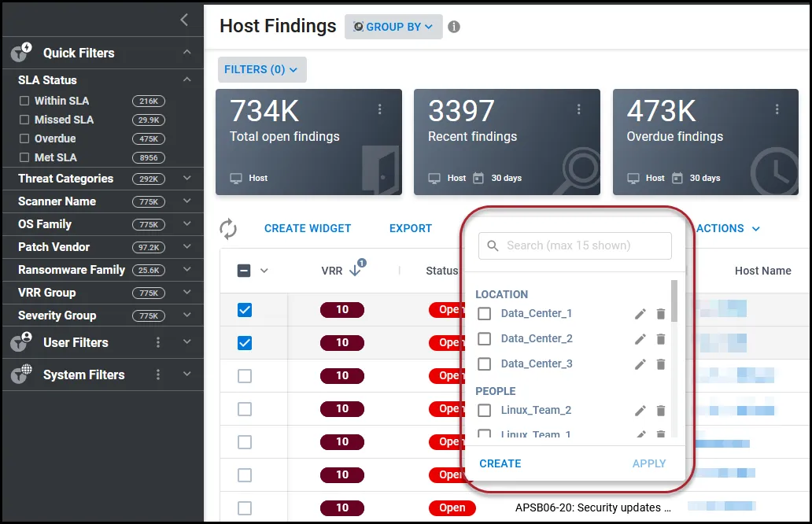Screen dimensions: 812x524
Task: Expand the OS Family filter
Action: [187, 223]
